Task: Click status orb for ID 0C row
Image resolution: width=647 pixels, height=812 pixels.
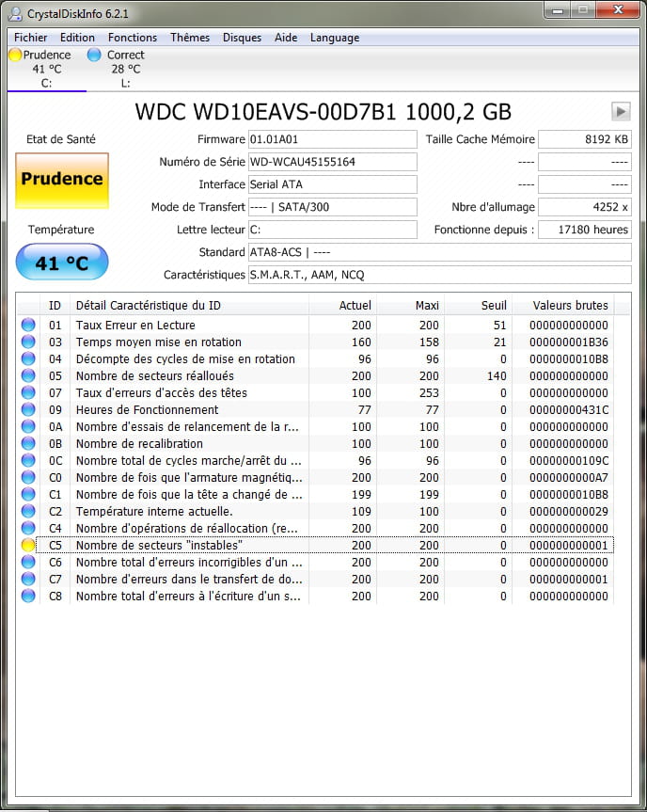Action: click(28, 460)
